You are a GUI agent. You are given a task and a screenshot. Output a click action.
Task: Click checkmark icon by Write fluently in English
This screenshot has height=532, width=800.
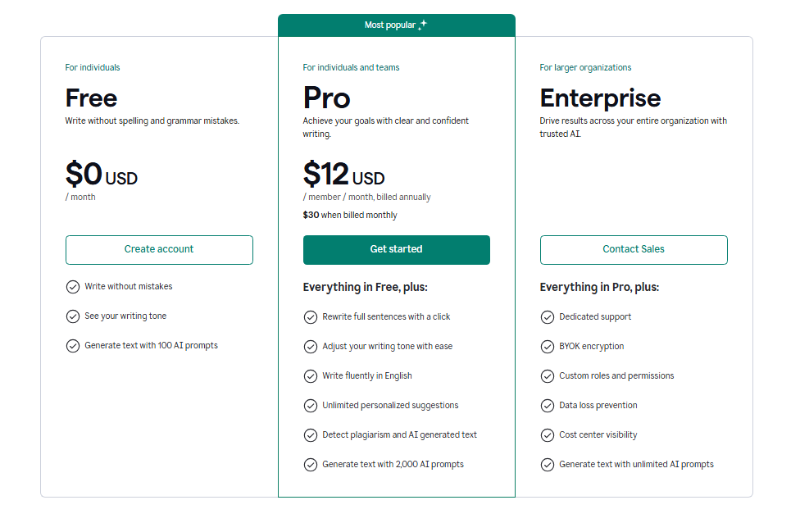pyautogui.click(x=310, y=376)
